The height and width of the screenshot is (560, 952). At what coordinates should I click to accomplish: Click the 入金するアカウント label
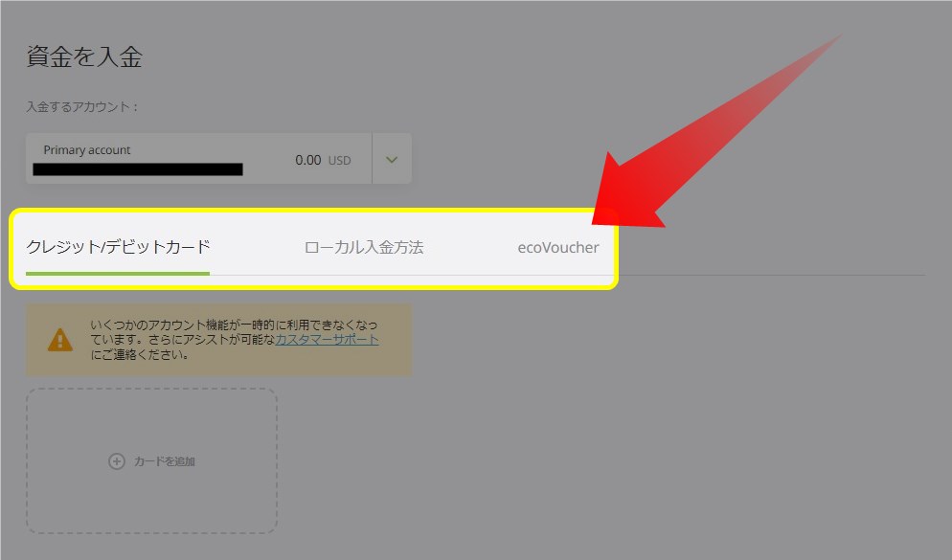[x=82, y=107]
